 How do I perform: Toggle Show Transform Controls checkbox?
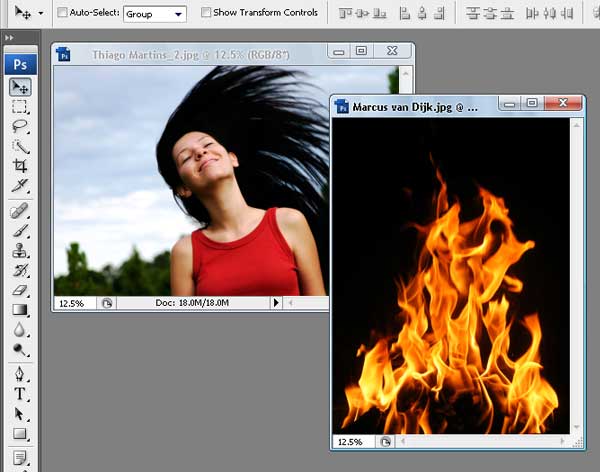point(206,13)
